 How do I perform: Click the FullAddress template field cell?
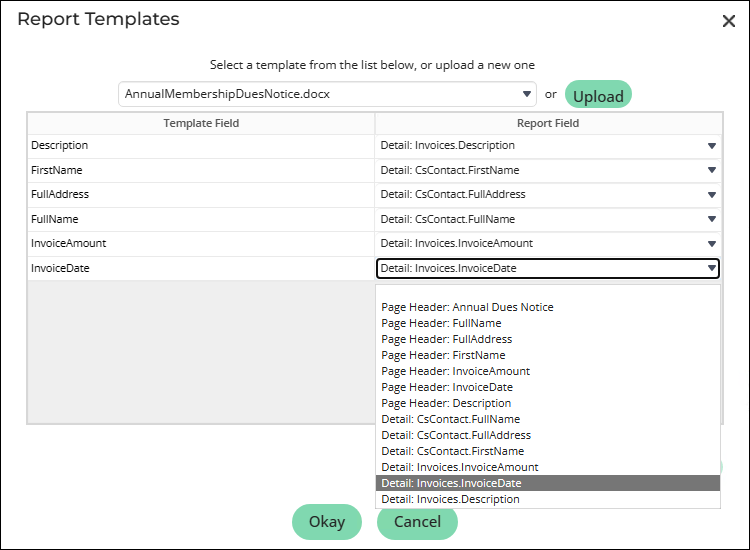click(201, 195)
